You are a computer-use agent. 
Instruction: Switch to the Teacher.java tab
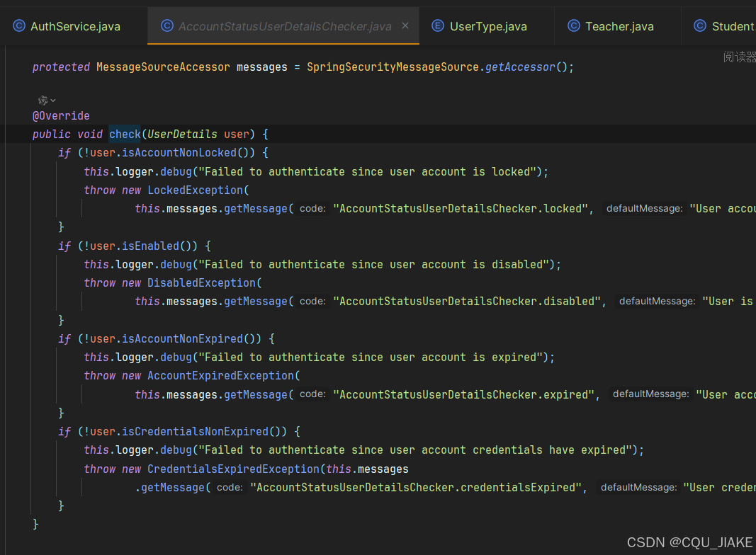(618, 26)
